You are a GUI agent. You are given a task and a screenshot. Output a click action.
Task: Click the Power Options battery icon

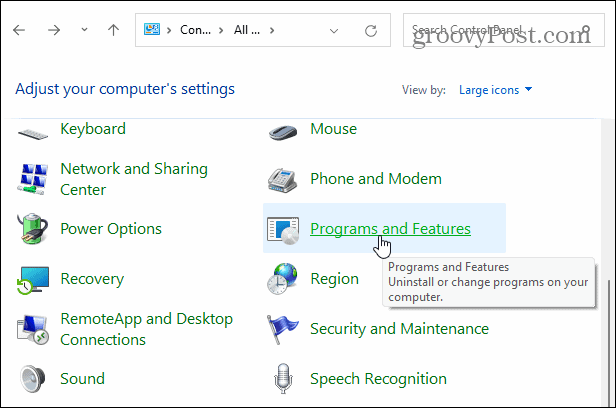(33, 229)
